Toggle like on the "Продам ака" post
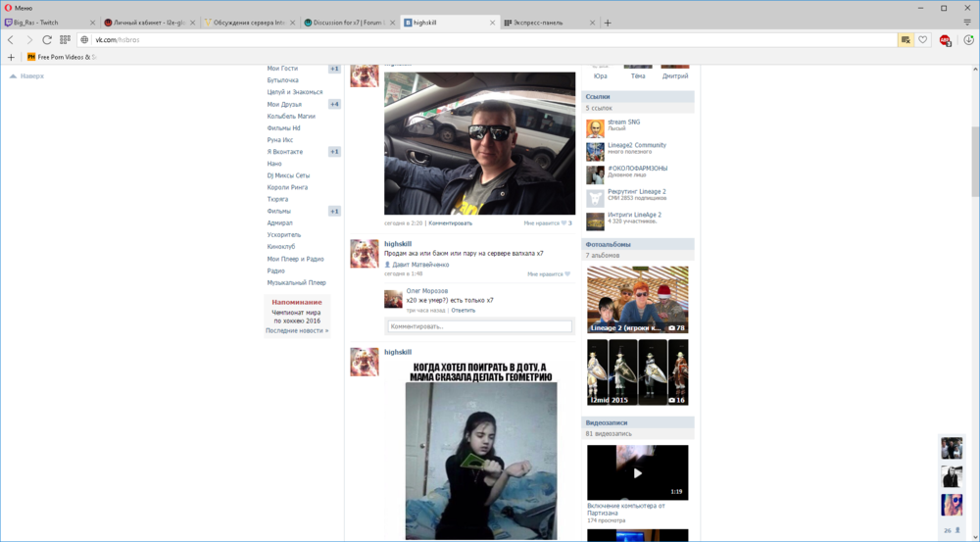Image resolution: width=980 pixels, height=542 pixels. pyautogui.click(x=548, y=274)
